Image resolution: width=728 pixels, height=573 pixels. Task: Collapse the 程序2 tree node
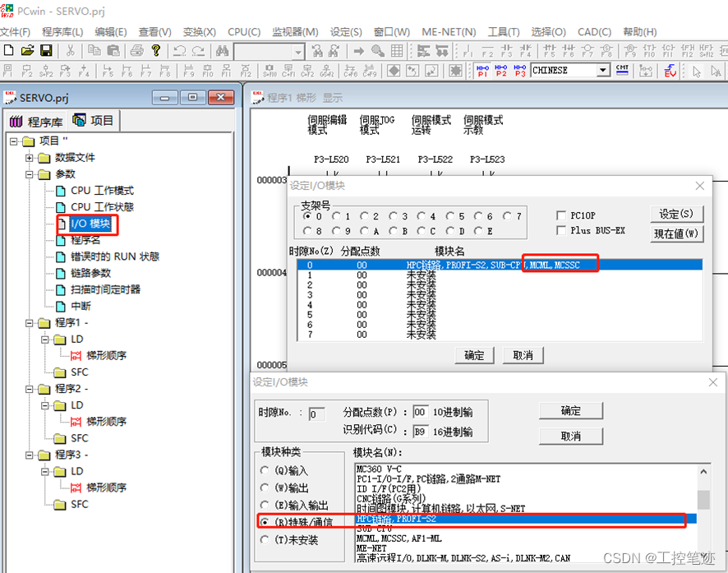click(x=30, y=389)
